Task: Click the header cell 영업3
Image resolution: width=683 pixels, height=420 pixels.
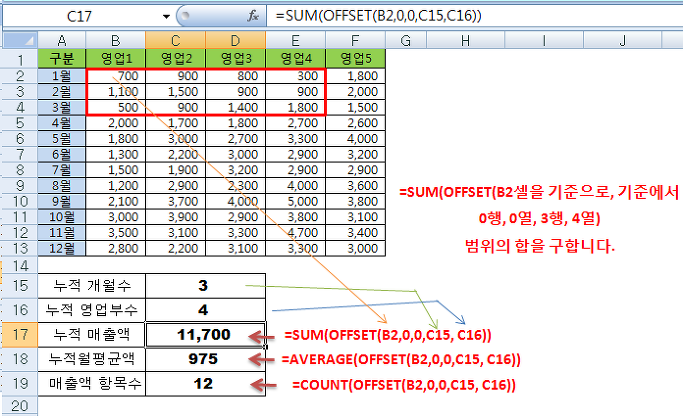Action: pyautogui.click(x=235, y=58)
